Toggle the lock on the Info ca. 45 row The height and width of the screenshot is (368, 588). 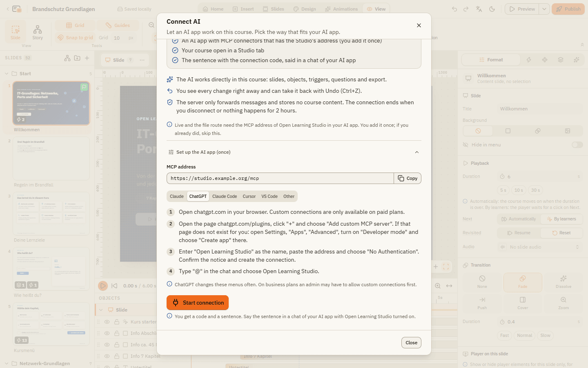point(117,345)
